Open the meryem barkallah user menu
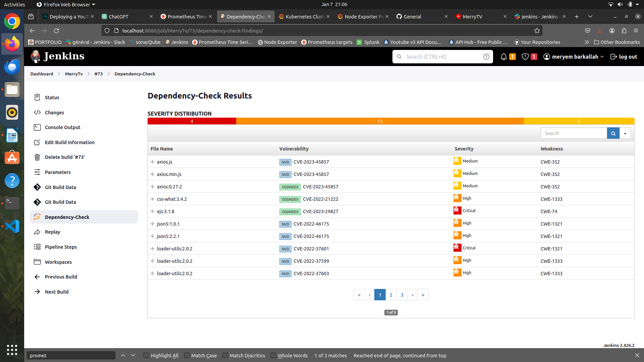 point(574,57)
